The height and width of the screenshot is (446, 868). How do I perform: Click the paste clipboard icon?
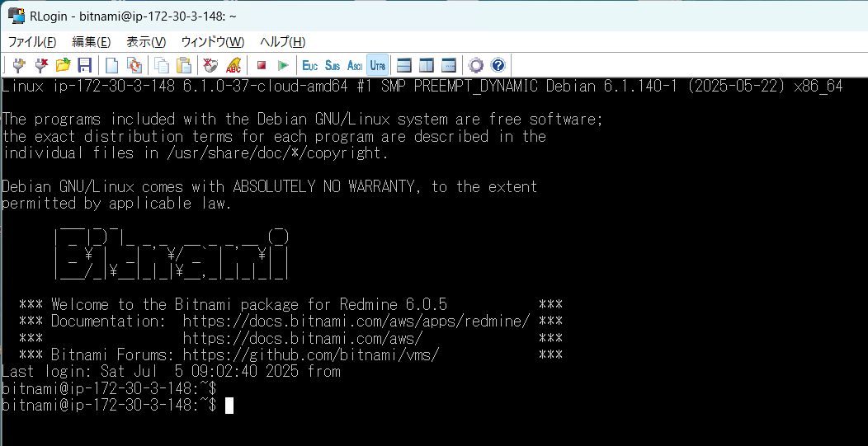pos(183,65)
